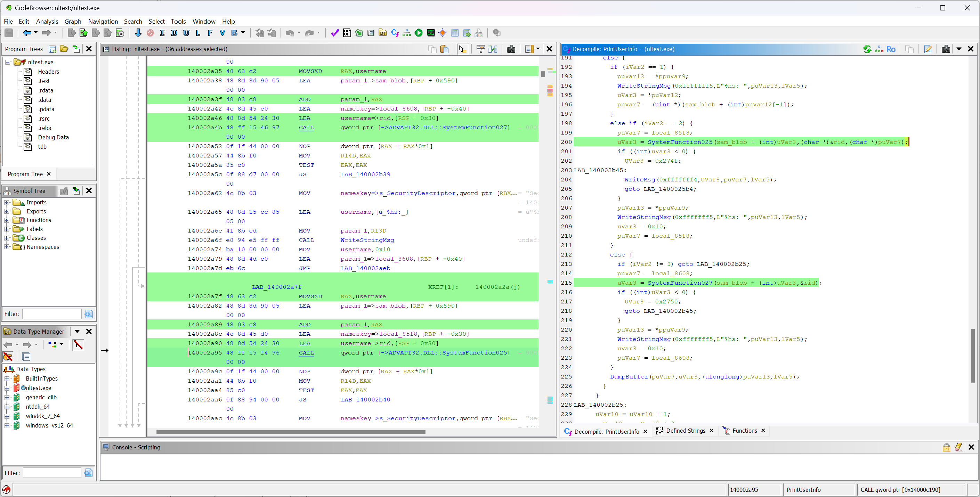Click the Data Type Manager toolbar icon
Screen dimensions: 980x497
383,33
